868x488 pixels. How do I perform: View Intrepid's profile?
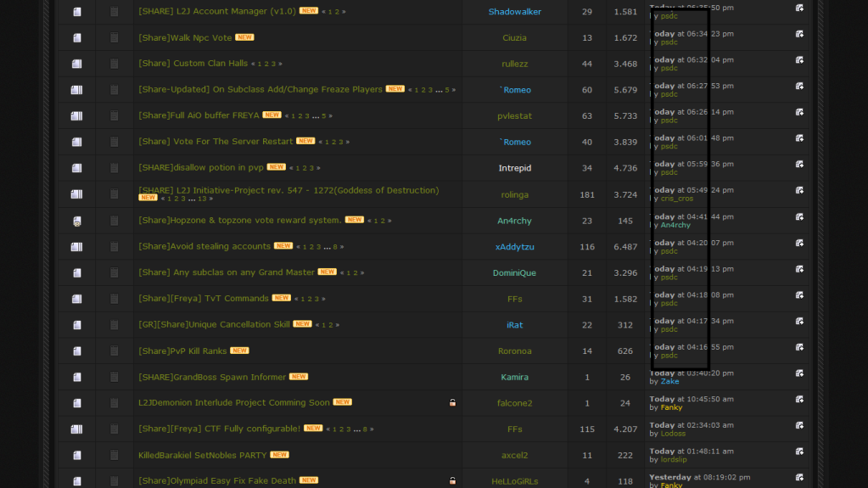coord(514,168)
